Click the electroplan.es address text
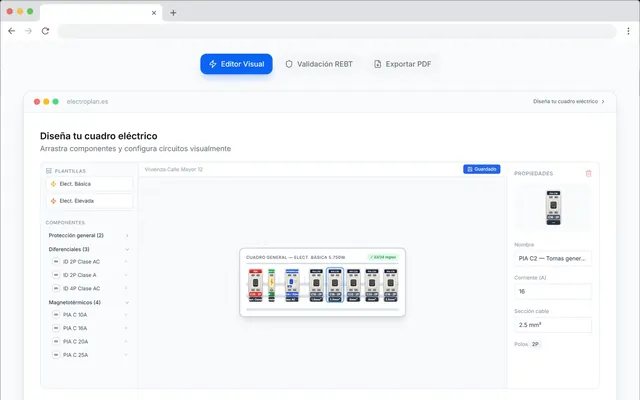Image resolution: width=640 pixels, height=400 pixels. click(87, 102)
